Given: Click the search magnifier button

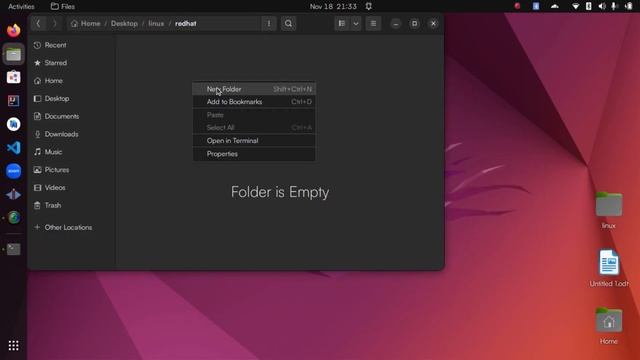Looking at the screenshot, I should click(x=289, y=24).
